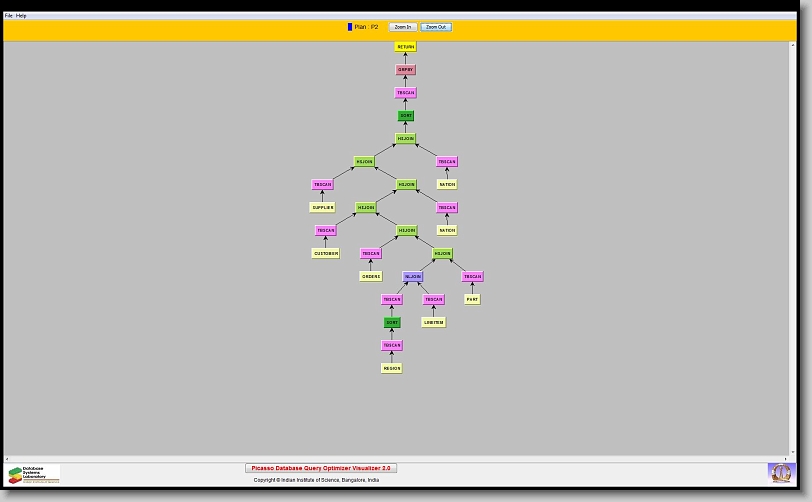Open the Help menu
The image size is (812, 502).
click(x=21, y=16)
